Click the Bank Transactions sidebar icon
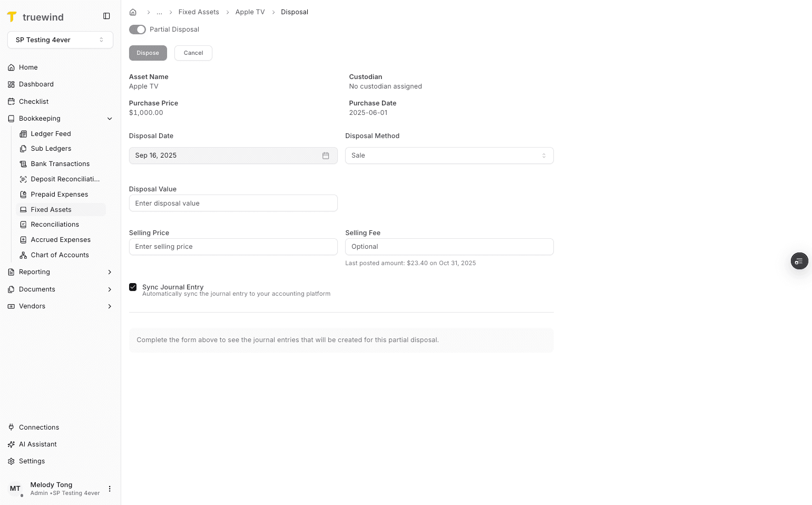Viewport: 812px width, 505px height. [23, 164]
